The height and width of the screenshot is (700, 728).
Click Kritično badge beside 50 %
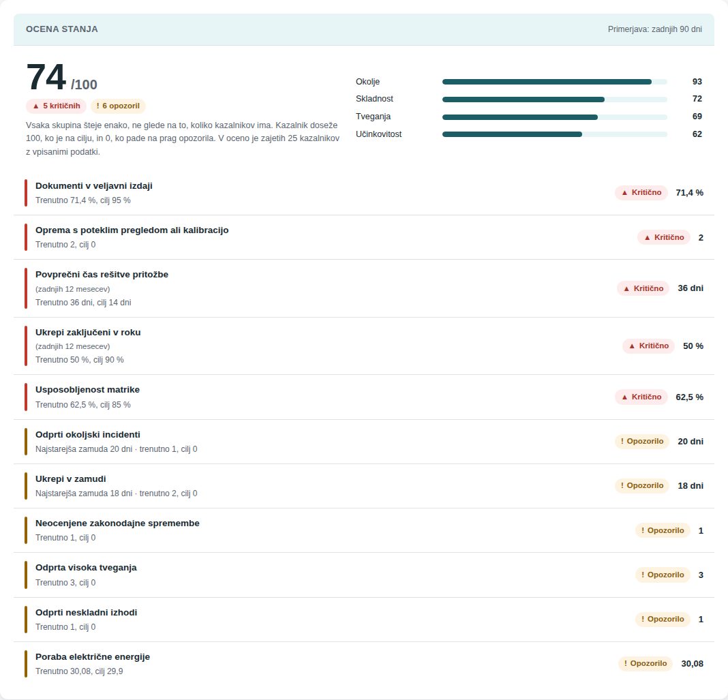tap(648, 346)
